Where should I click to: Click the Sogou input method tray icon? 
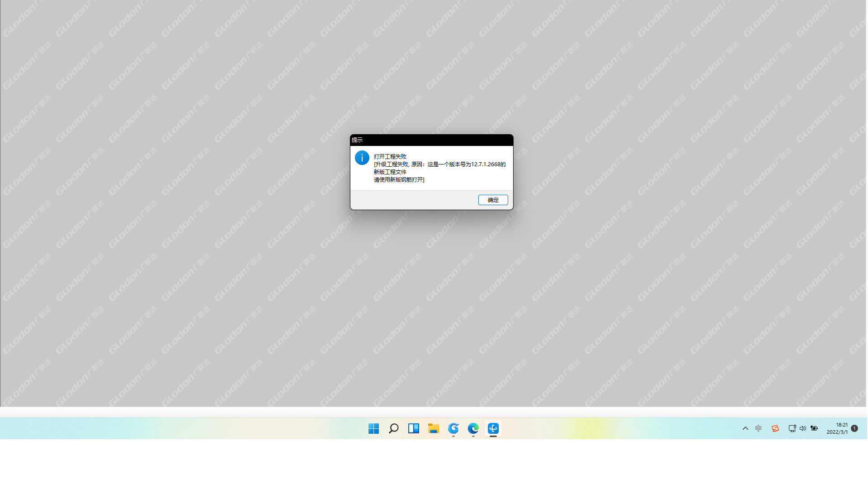point(775,428)
